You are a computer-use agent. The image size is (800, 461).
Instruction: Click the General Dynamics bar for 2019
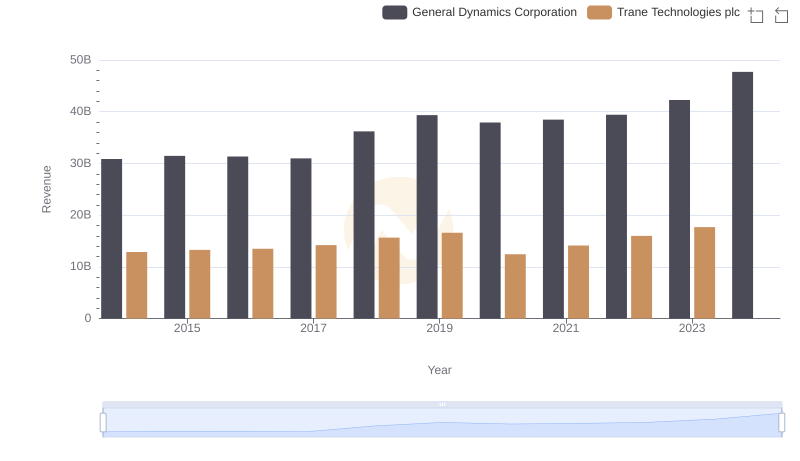[427, 217]
